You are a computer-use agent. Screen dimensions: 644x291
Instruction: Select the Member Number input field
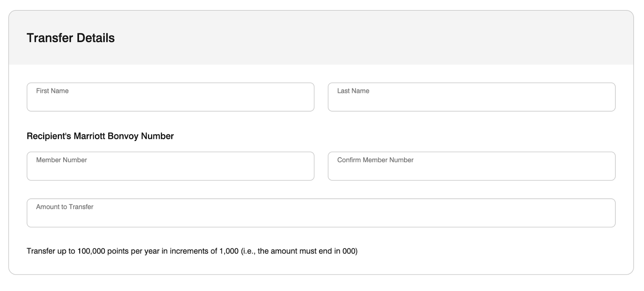(x=170, y=166)
